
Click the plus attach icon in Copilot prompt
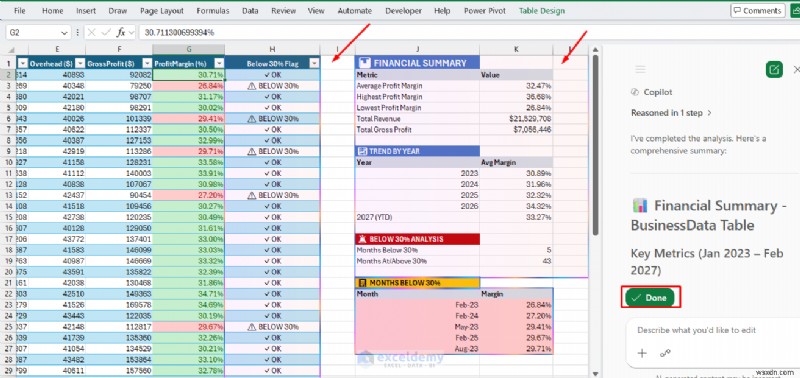[642, 353]
